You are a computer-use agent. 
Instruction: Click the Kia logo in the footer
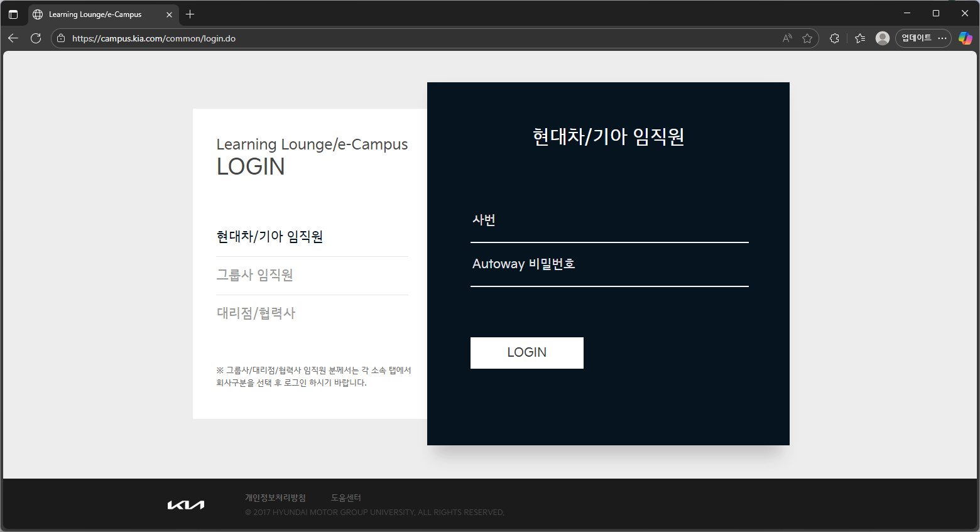click(x=185, y=504)
